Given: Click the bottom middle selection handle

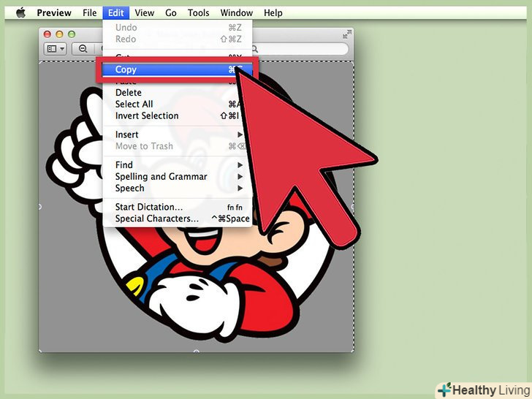Looking at the screenshot, I should coord(196,351).
